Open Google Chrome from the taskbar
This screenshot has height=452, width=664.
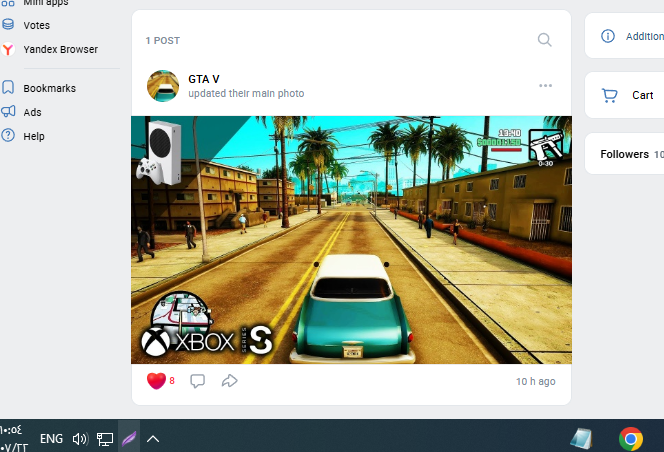pyautogui.click(x=631, y=439)
